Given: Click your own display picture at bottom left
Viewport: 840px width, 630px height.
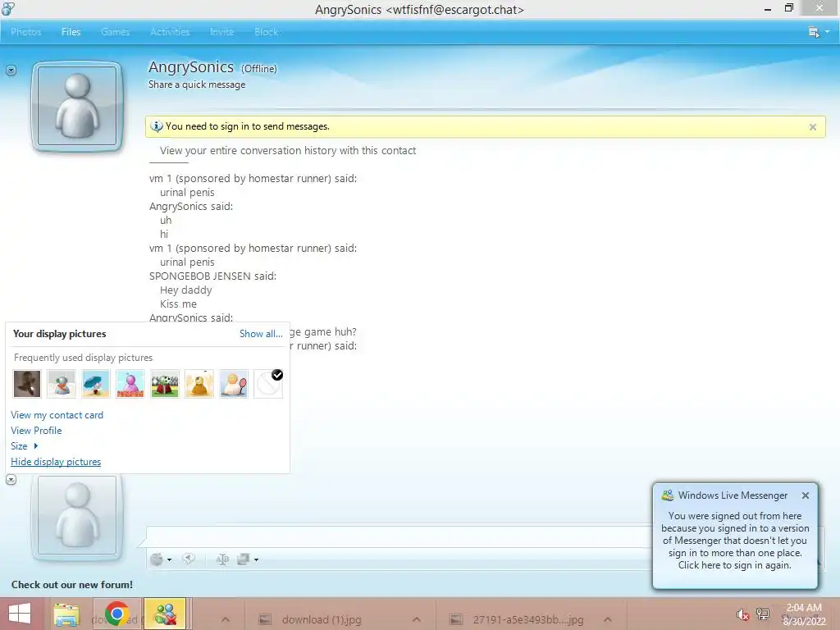Looking at the screenshot, I should [x=77, y=517].
